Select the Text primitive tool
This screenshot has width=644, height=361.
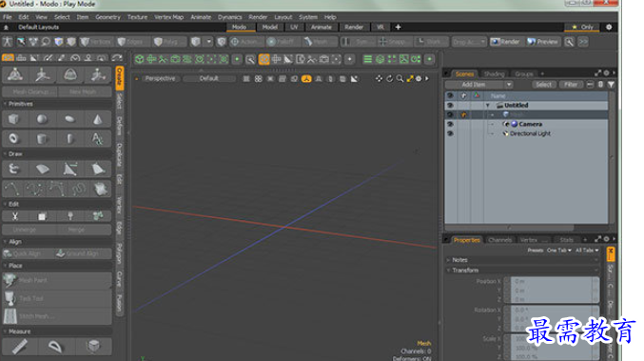point(97,138)
